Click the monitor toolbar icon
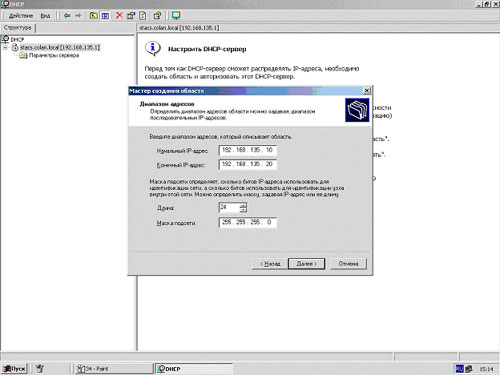This screenshot has width=500, height=375. coord(176,15)
